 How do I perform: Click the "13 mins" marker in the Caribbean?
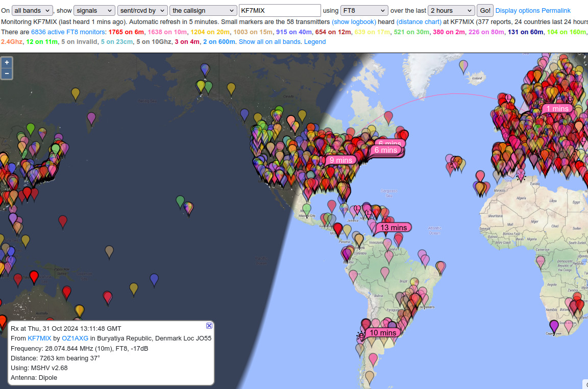click(393, 227)
